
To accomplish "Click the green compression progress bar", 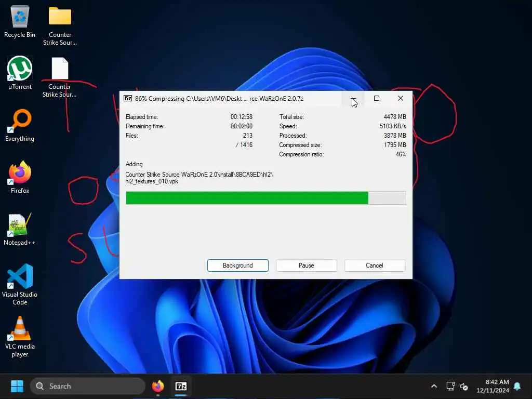I will (265, 198).
